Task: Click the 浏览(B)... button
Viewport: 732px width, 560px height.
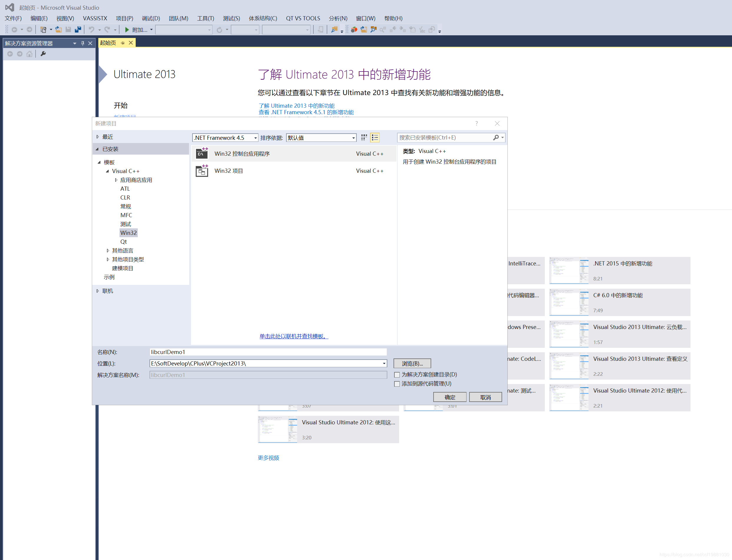Action: (412, 363)
